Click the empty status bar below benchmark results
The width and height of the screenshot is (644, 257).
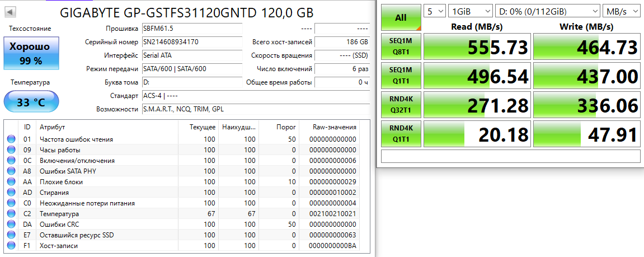pyautogui.click(x=511, y=156)
